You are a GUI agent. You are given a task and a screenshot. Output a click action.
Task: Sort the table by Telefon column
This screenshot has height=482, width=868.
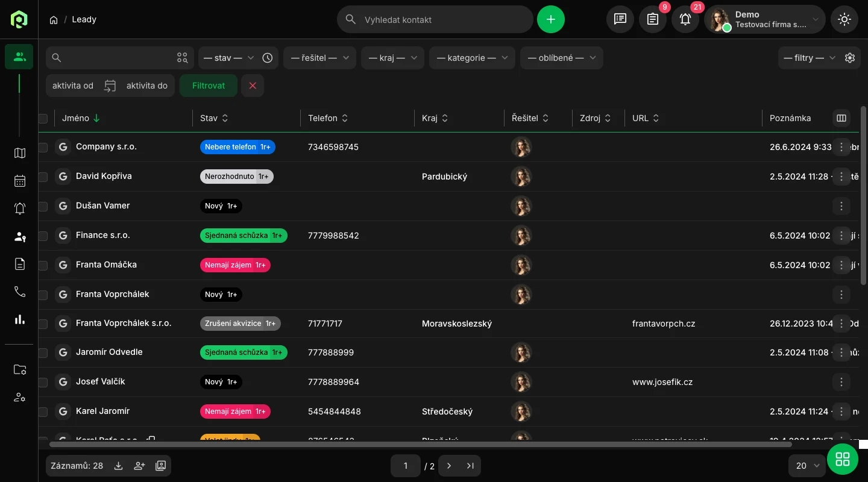329,119
